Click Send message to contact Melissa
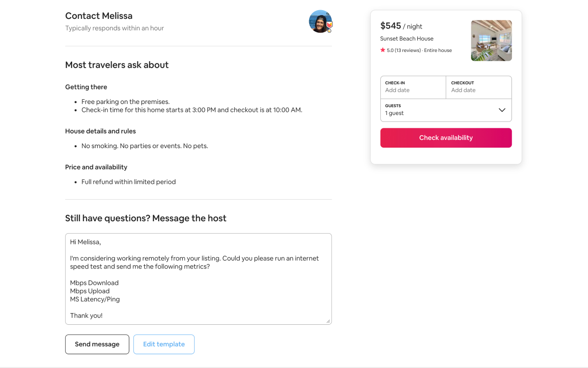588x368 pixels. click(x=97, y=344)
